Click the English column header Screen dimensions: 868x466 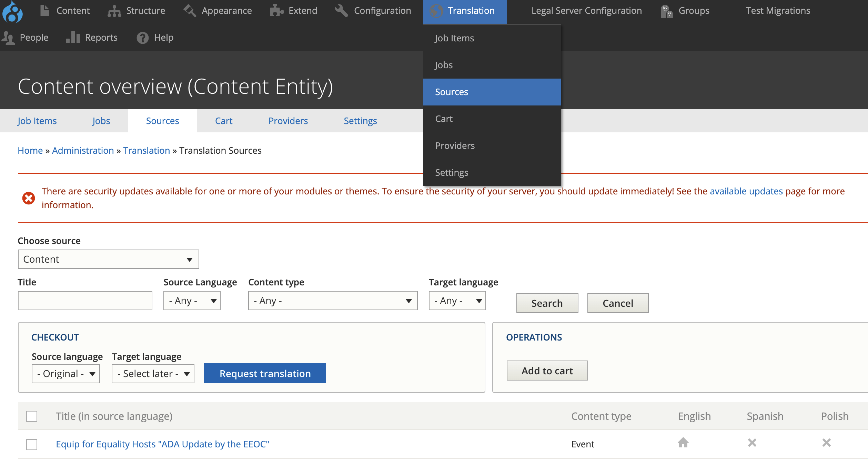point(694,416)
